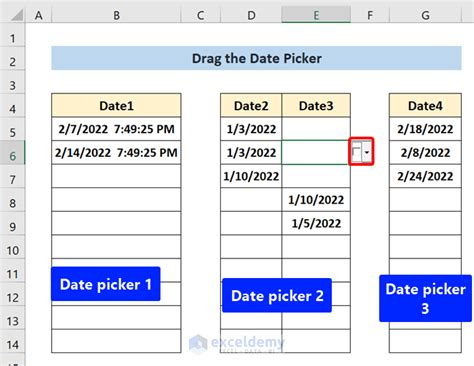This screenshot has width=474, height=366.
Task: Click the Date picker 2 button
Action: (277, 295)
